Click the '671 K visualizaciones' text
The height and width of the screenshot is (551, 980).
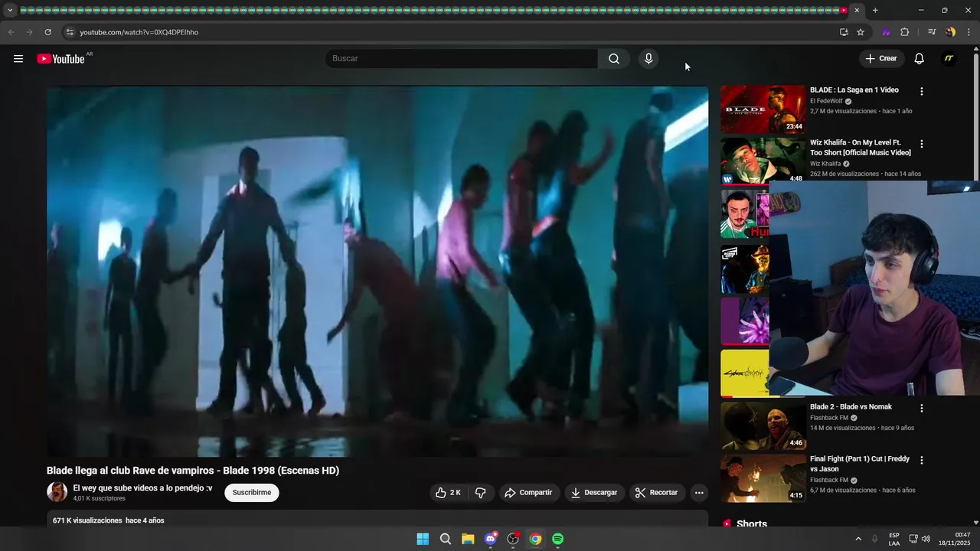87,520
